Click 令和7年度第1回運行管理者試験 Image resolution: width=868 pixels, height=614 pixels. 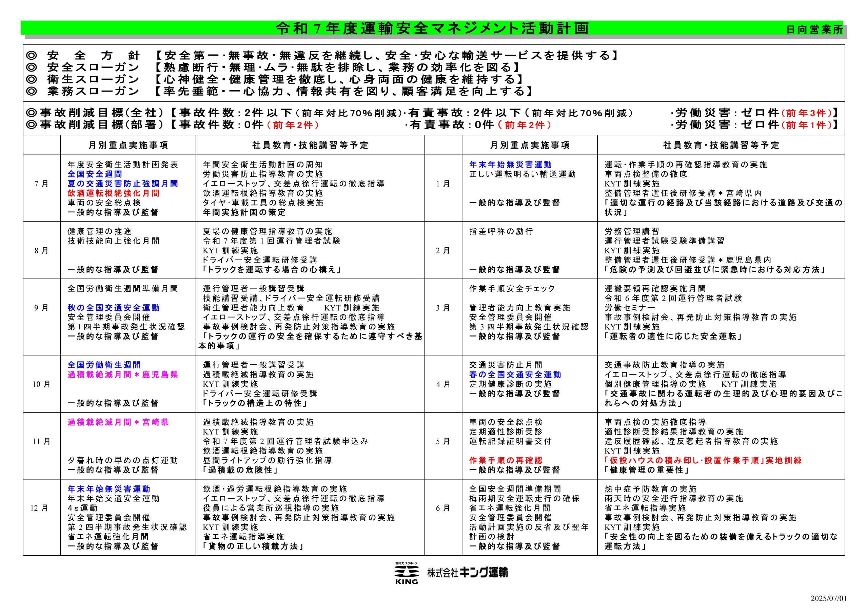pos(272,241)
